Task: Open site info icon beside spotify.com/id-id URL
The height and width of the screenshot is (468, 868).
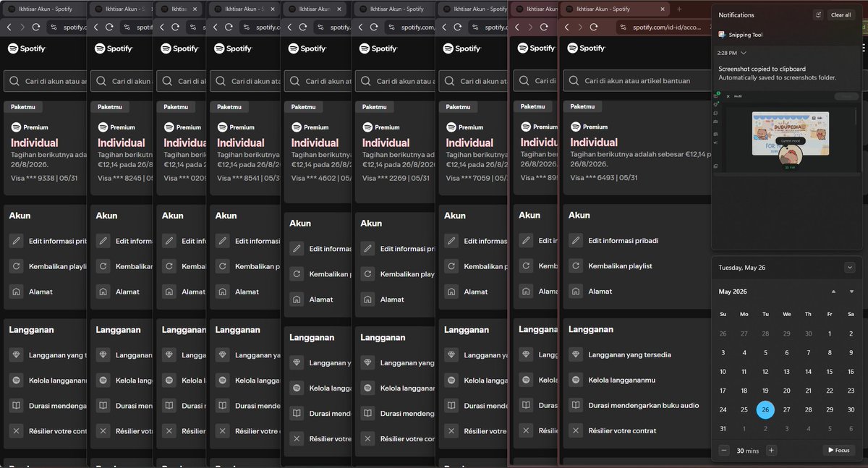Action: click(624, 27)
